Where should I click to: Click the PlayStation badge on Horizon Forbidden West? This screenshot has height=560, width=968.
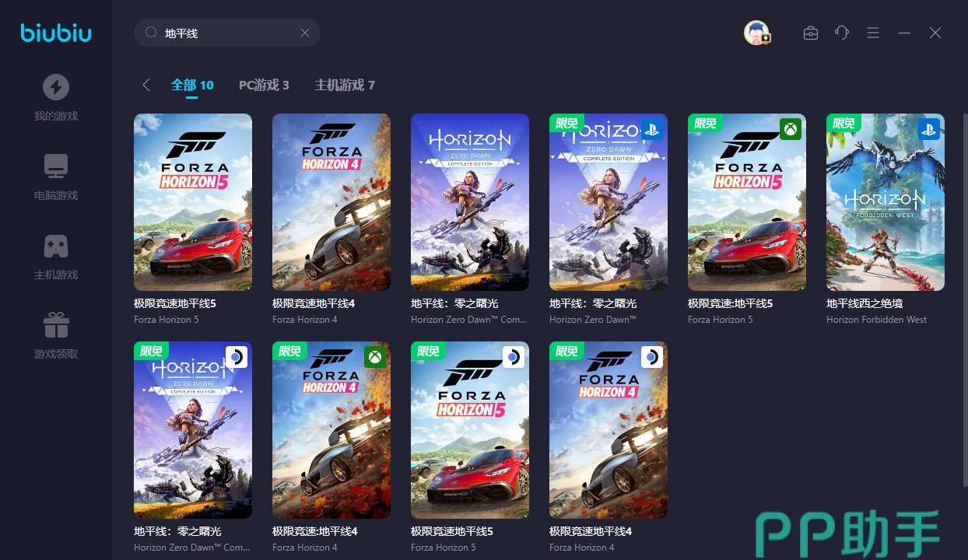[x=929, y=129]
